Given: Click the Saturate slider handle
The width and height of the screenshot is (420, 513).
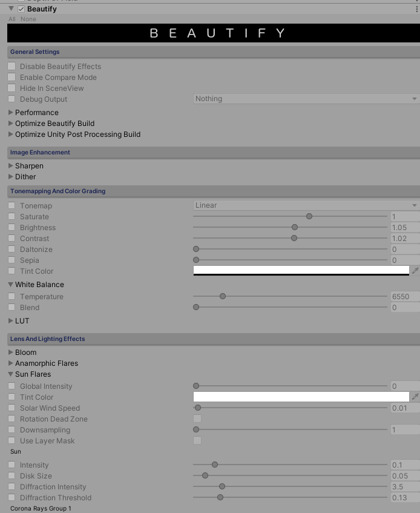Looking at the screenshot, I should pos(309,216).
